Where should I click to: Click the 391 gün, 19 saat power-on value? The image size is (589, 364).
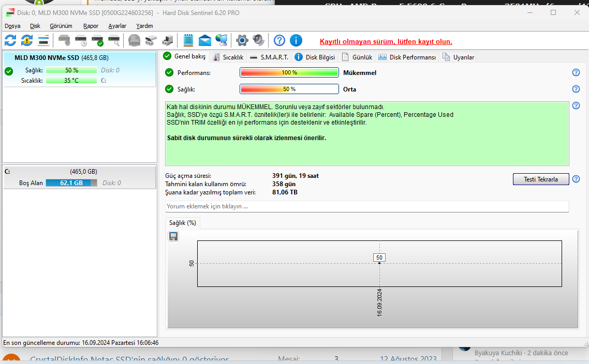pos(295,176)
